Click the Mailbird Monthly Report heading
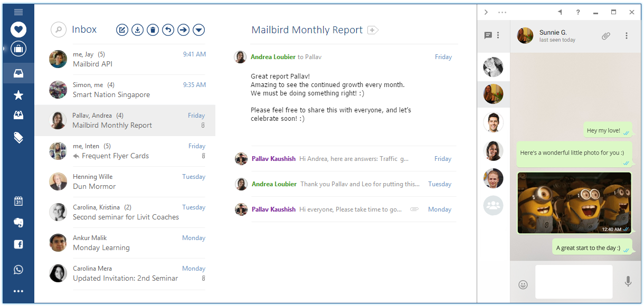Screen dimensions: 644x306 pyautogui.click(x=307, y=30)
